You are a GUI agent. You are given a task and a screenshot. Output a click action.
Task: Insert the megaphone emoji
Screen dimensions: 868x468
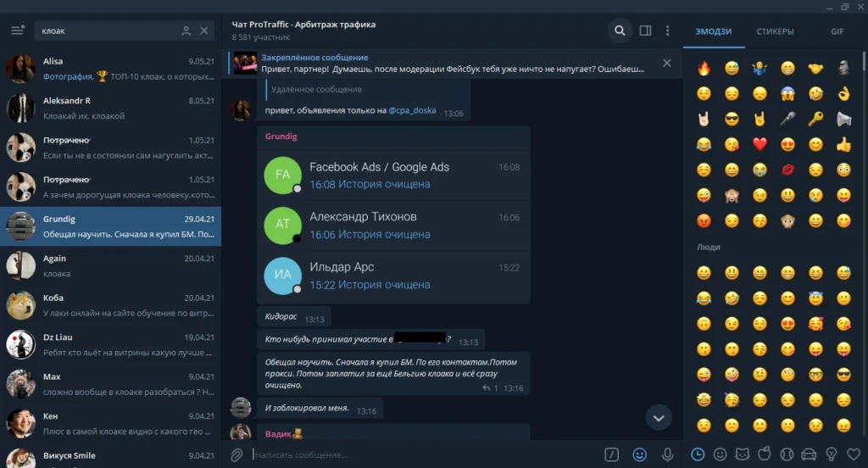pos(843,119)
